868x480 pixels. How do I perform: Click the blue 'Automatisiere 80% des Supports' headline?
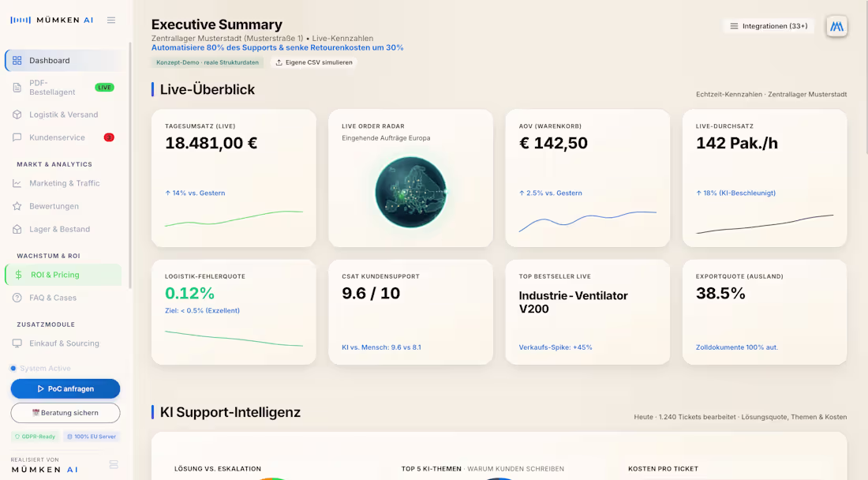[277, 47]
